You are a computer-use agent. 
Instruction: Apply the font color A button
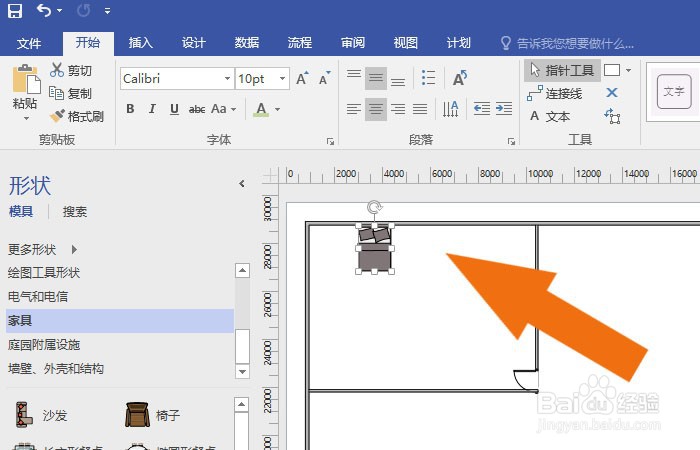point(261,109)
